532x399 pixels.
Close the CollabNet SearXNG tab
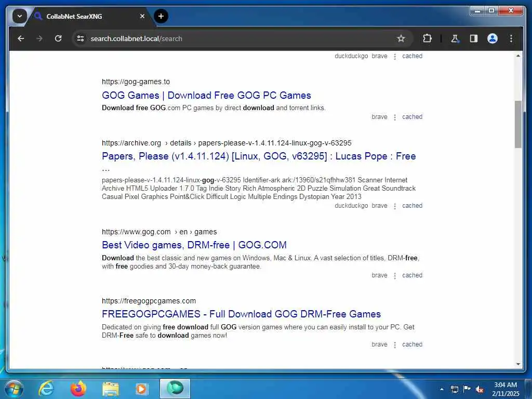point(142,16)
